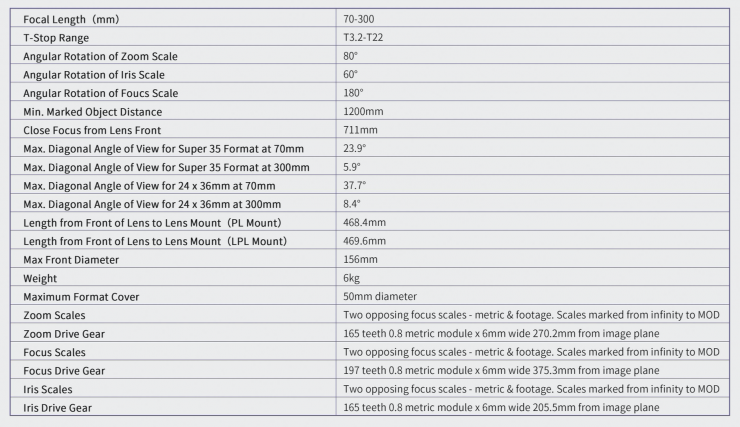This screenshot has height=427, width=740.
Task: Select the LPL Mount length label
Action: (155, 241)
